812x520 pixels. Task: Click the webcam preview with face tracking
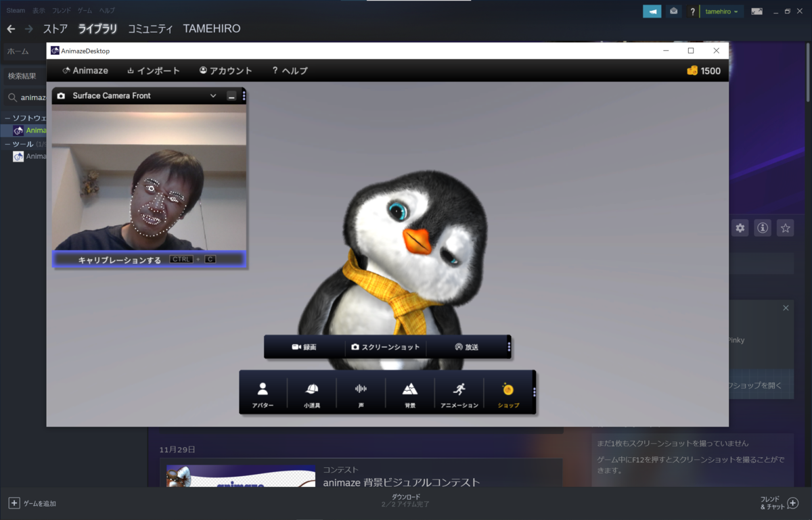click(x=149, y=177)
